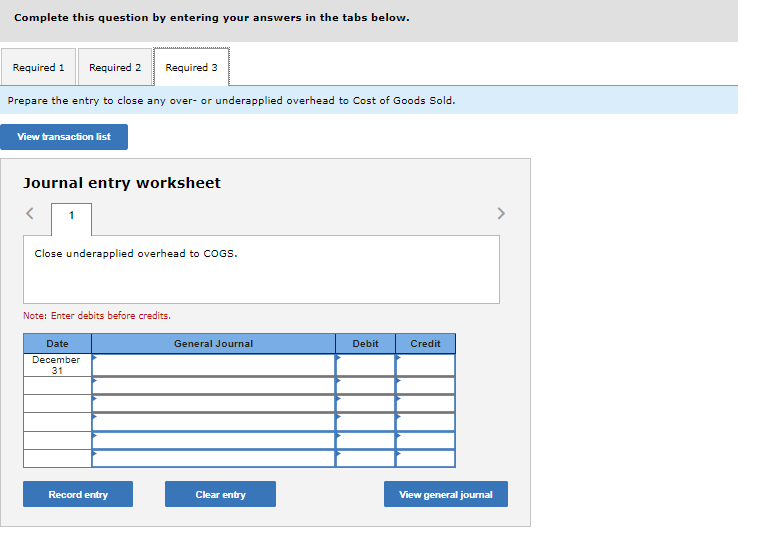Select fourth row General Journal account field
The width and height of the screenshot is (766, 533).
[x=213, y=422]
